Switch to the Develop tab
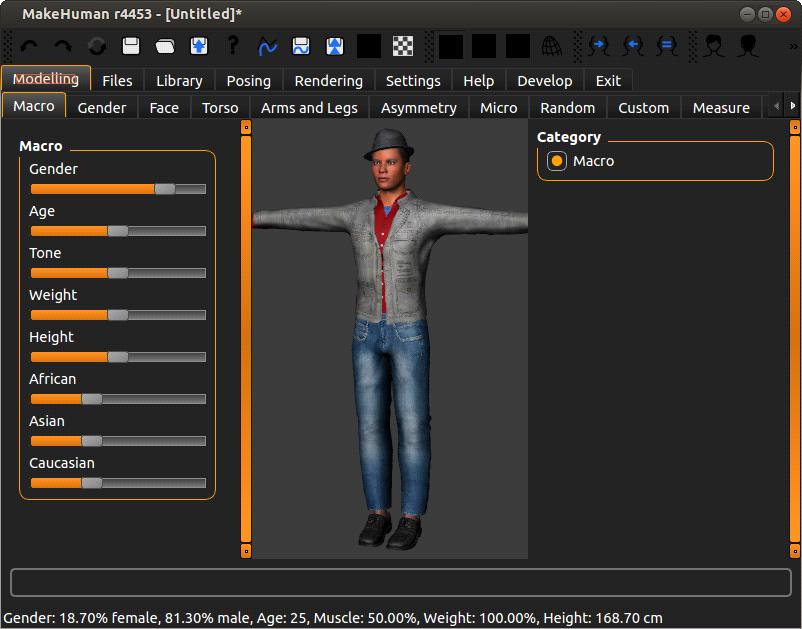This screenshot has height=629, width=802. pyautogui.click(x=545, y=81)
